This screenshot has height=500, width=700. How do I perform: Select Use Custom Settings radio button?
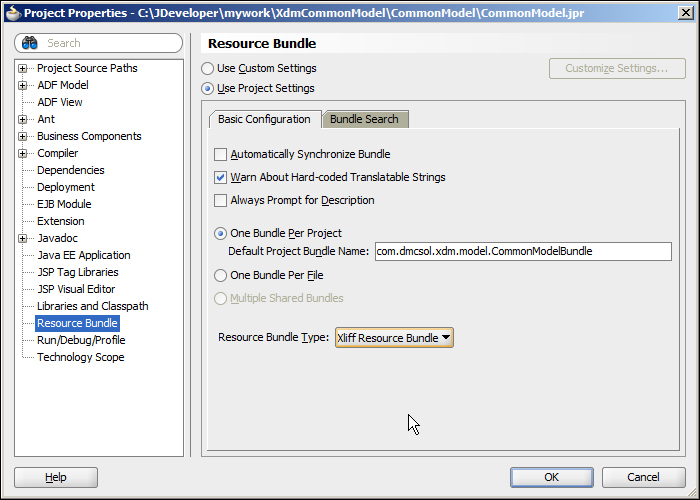pyautogui.click(x=207, y=68)
